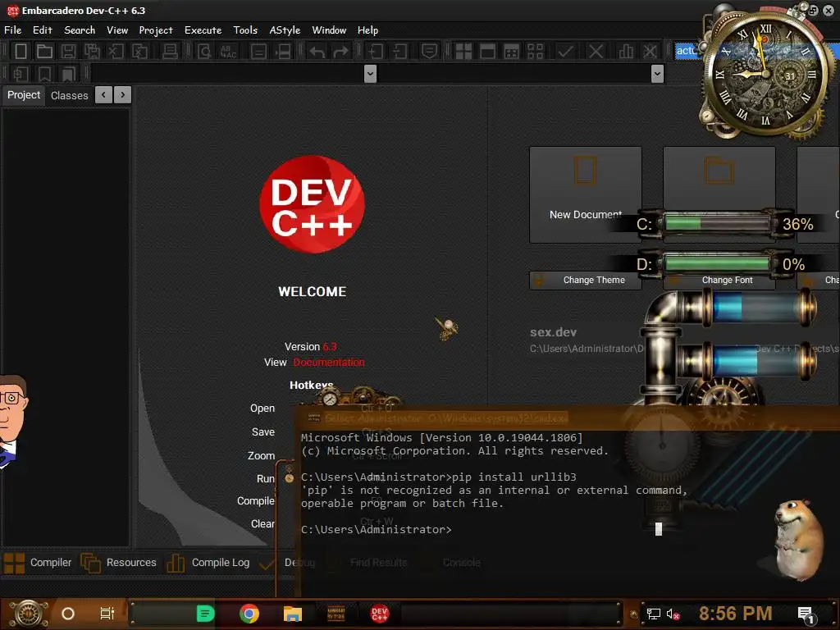Click the New file toolbar icon
Screen dimensions: 840x630
pyautogui.click(x=21, y=52)
